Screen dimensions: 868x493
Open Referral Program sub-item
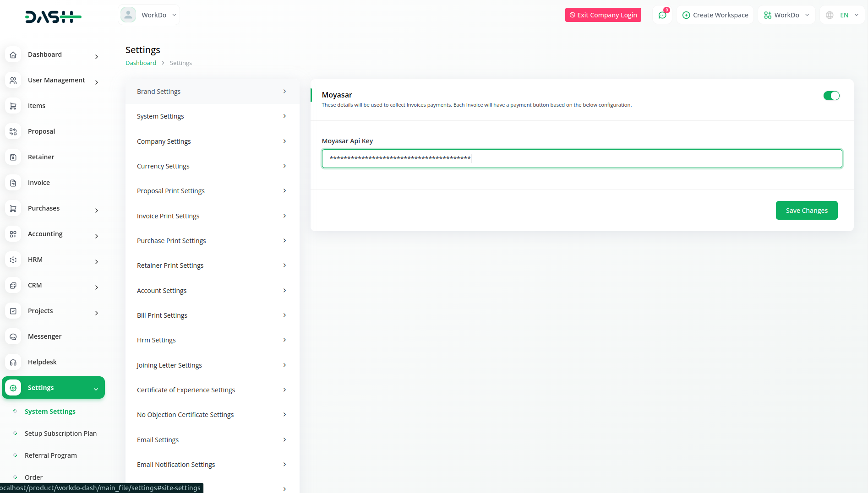[51, 455]
